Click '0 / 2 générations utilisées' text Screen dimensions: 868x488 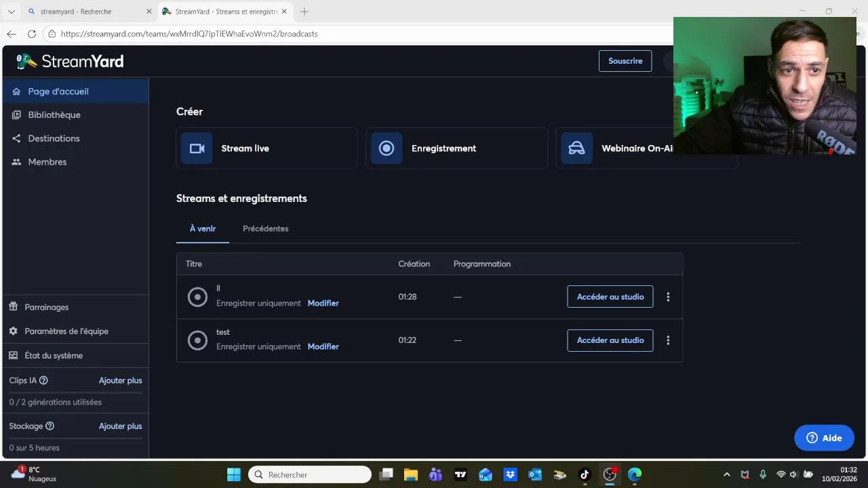pyautogui.click(x=56, y=403)
